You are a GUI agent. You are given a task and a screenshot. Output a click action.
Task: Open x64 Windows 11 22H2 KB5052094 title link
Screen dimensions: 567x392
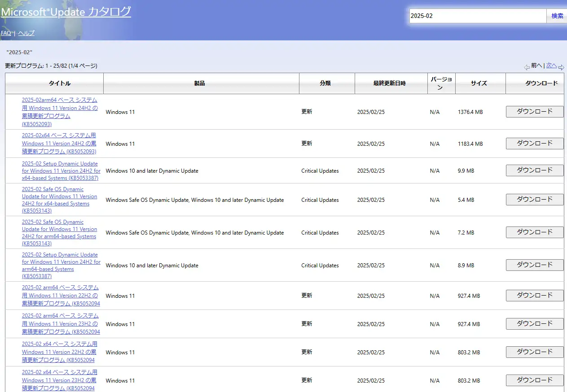59,352
